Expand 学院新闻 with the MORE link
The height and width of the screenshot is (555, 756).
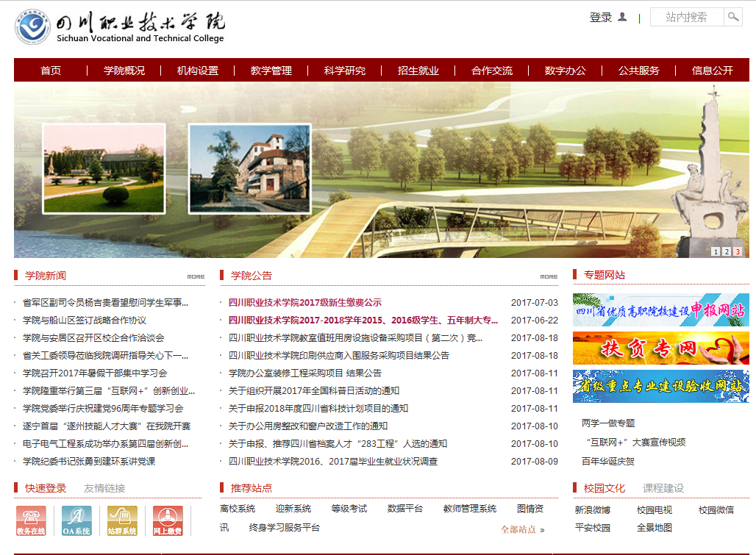pos(196,276)
